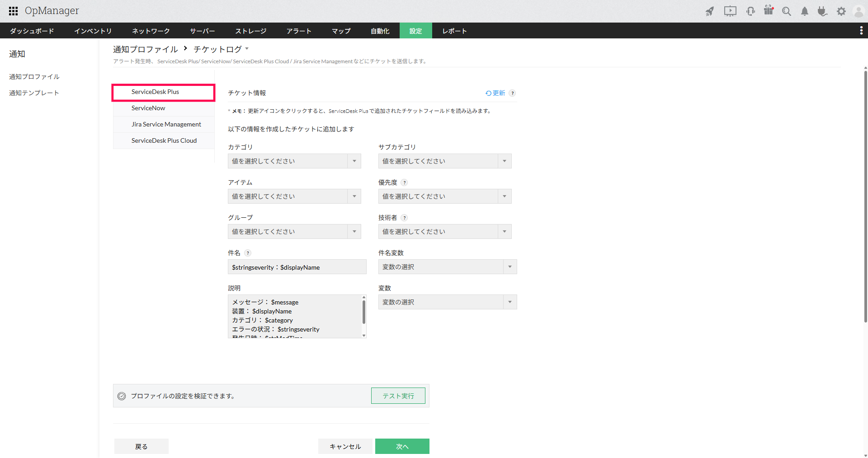Switch to the アラート menu

click(299, 31)
